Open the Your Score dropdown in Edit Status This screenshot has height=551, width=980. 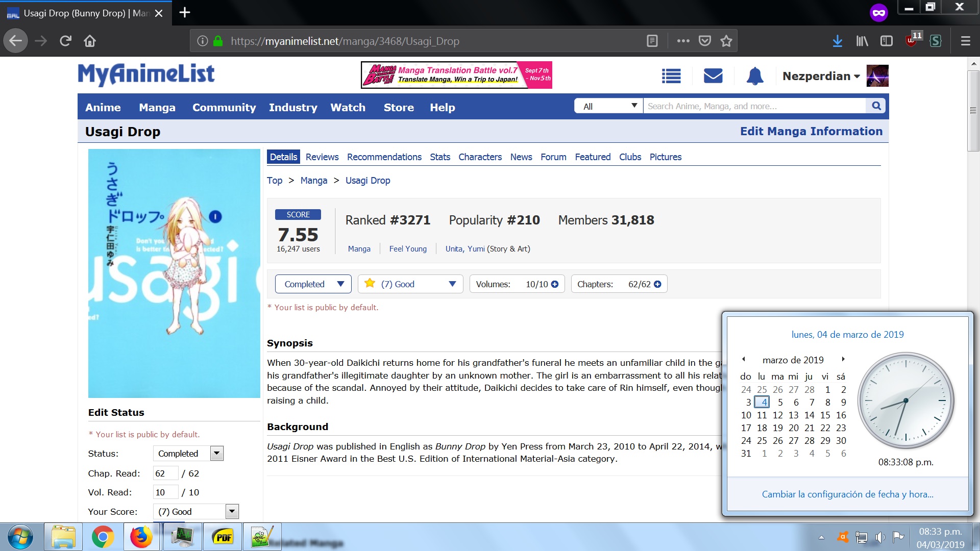click(x=196, y=512)
